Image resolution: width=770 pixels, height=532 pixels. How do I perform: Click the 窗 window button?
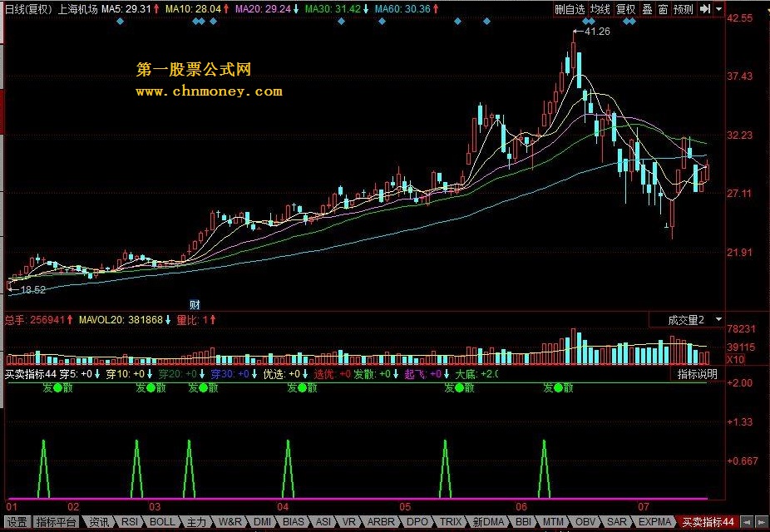point(663,9)
